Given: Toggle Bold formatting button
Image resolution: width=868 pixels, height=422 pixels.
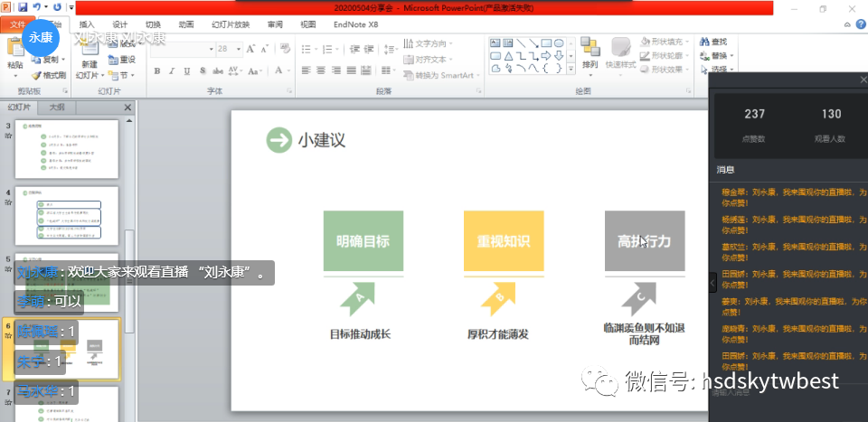Looking at the screenshot, I should 157,71.
